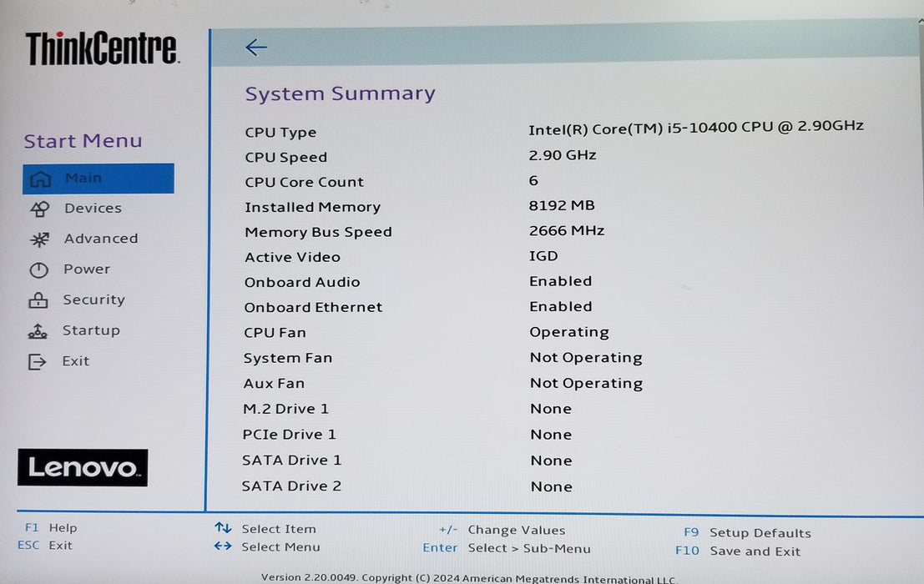Click None value for SATA Drive 2
The image size is (924, 584).
point(552,487)
